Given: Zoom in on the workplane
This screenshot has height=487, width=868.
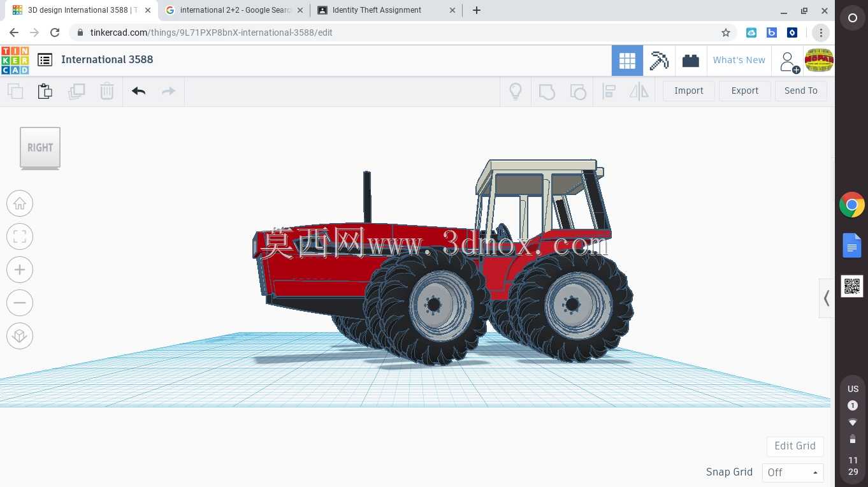Looking at the screenshot, I should 20,270.
